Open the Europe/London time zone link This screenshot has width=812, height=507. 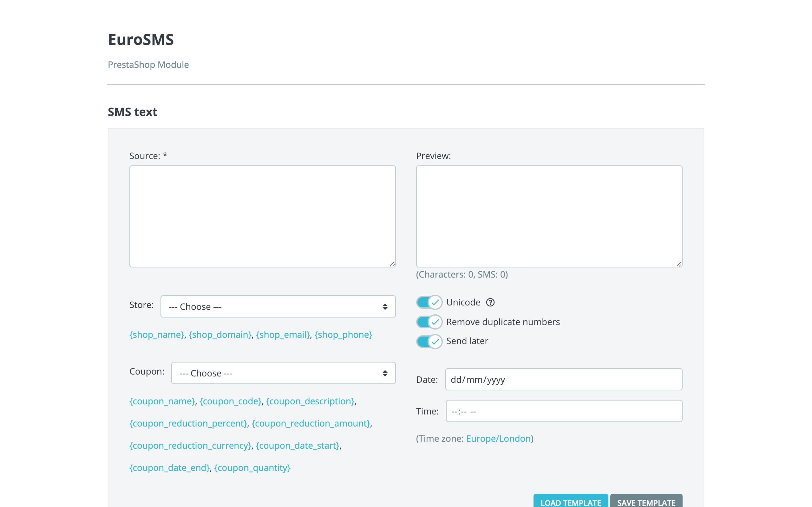[498, 439]
